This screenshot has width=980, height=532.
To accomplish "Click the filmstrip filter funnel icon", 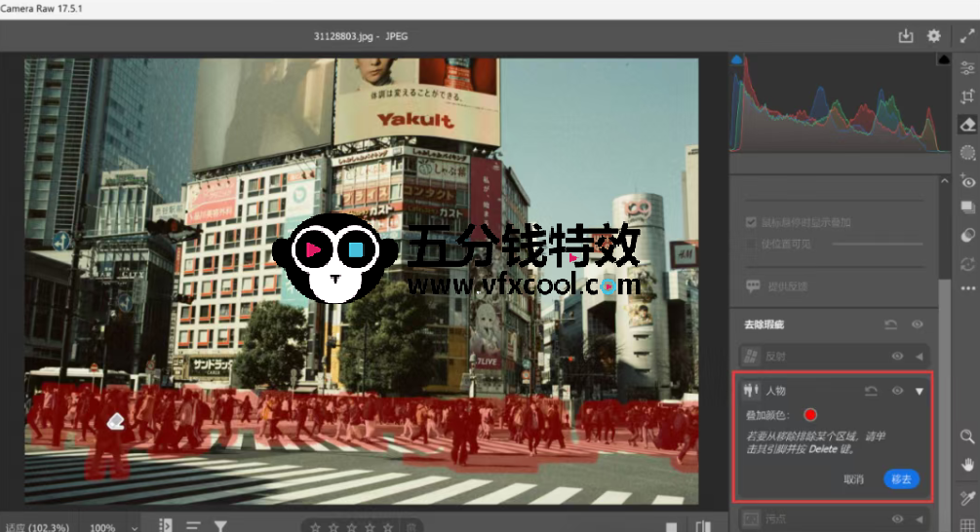I will pos(221,526).
